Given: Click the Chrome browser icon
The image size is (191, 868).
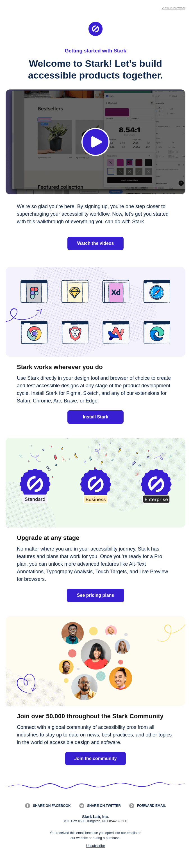Looking at the screenshot, I should [x=34, y=333].
